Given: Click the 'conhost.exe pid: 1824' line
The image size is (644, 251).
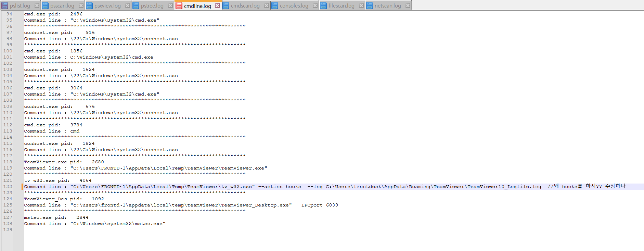Looking at the screenshot, I should pos(59,143).
